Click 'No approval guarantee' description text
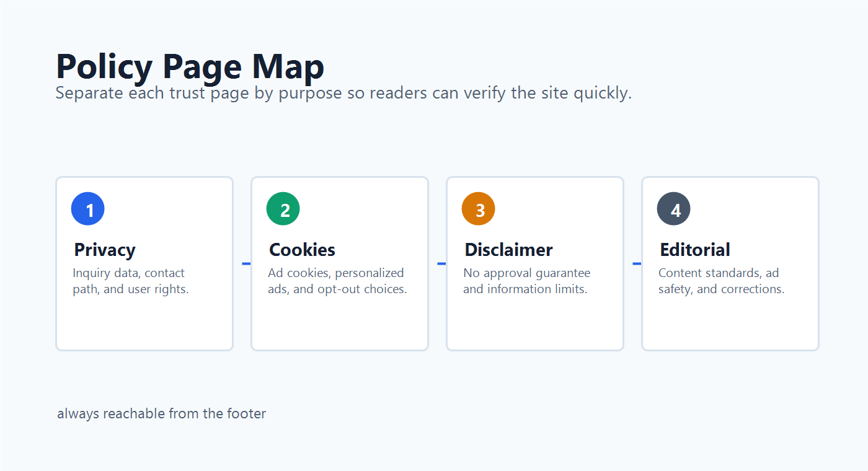The image size is (868, 471). pyautogui.click(x=527, y=281)
